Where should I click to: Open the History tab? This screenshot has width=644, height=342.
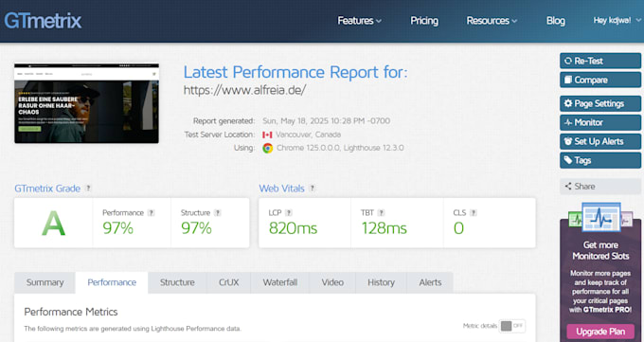coord(381,282)
